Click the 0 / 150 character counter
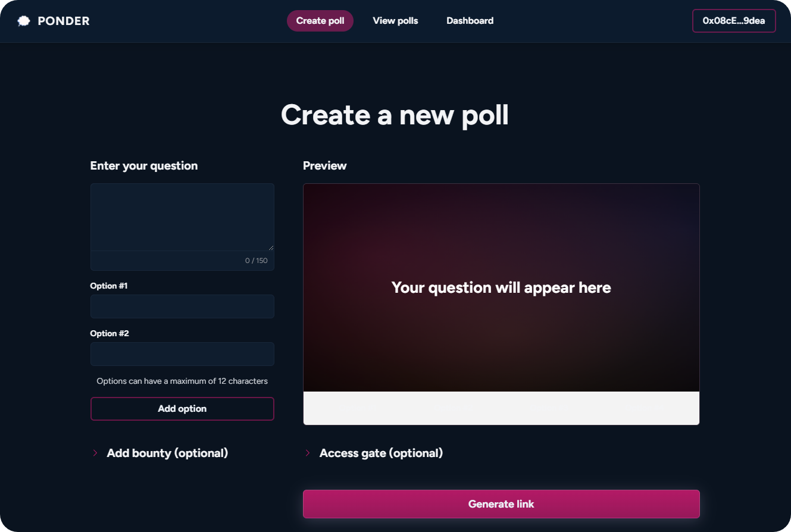The image size is (791, 532). [257, 261]
